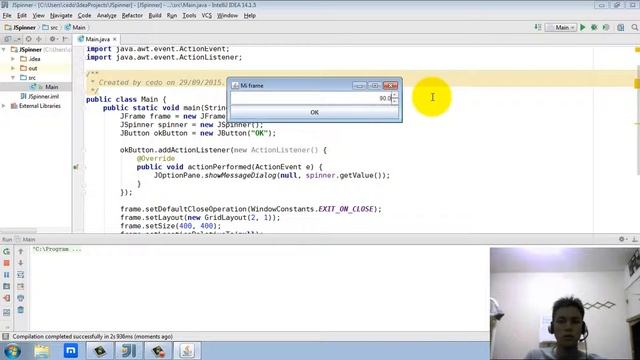Screen dimensions: 640x360
Task: Dump threads camera icon in Run panel
Action: click(7, 287)
